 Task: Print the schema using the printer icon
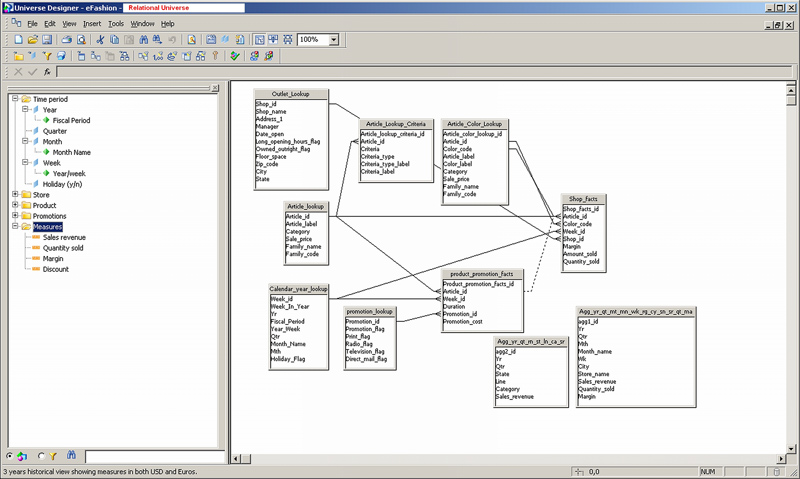point(67,39)
